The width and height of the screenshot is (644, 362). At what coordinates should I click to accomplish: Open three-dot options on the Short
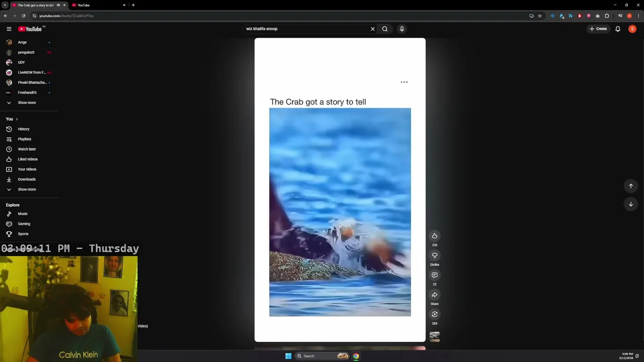tap(404, 82)
